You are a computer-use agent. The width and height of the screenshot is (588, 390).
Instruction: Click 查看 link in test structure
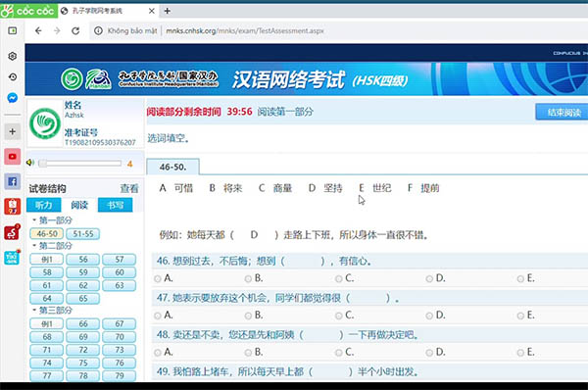(129, 188)
